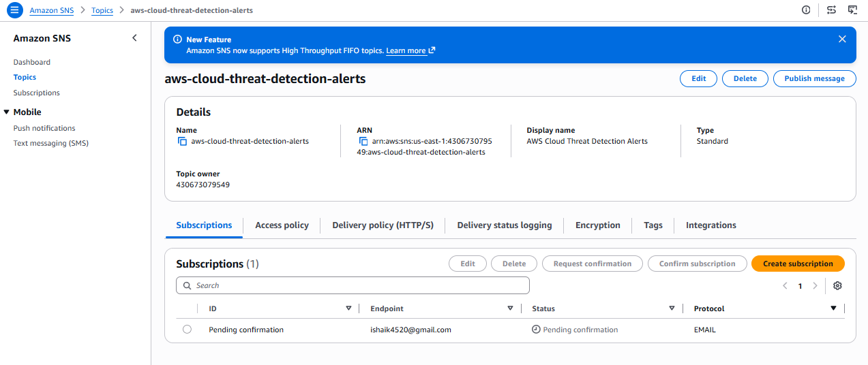Image resolution: width=868 pixels, height=365 pixels.
Task: Select the Pending confirmation subscription radio button
Action: tap(187, 330)
